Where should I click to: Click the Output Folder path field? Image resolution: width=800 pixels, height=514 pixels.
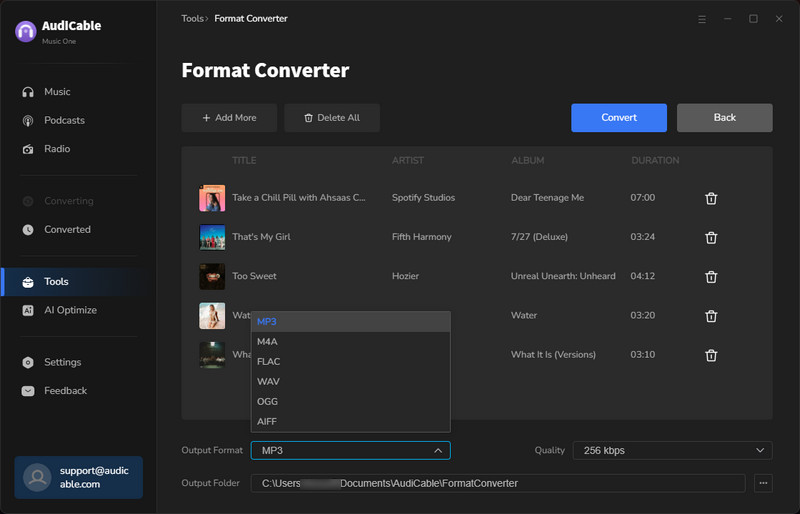[498, 483]
